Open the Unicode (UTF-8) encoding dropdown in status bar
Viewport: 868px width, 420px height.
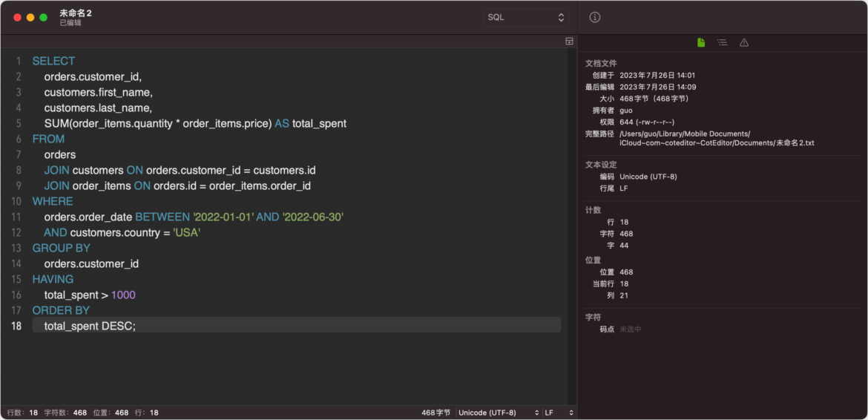click(x=499, y=413)
